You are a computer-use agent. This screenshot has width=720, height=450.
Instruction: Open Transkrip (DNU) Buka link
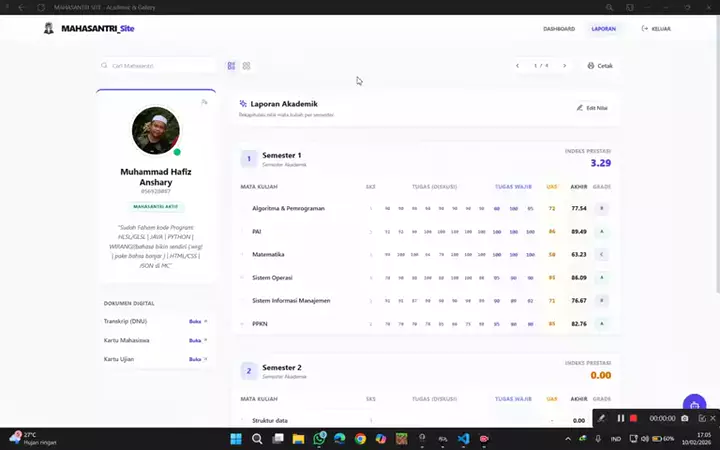(x=198, y=321)
